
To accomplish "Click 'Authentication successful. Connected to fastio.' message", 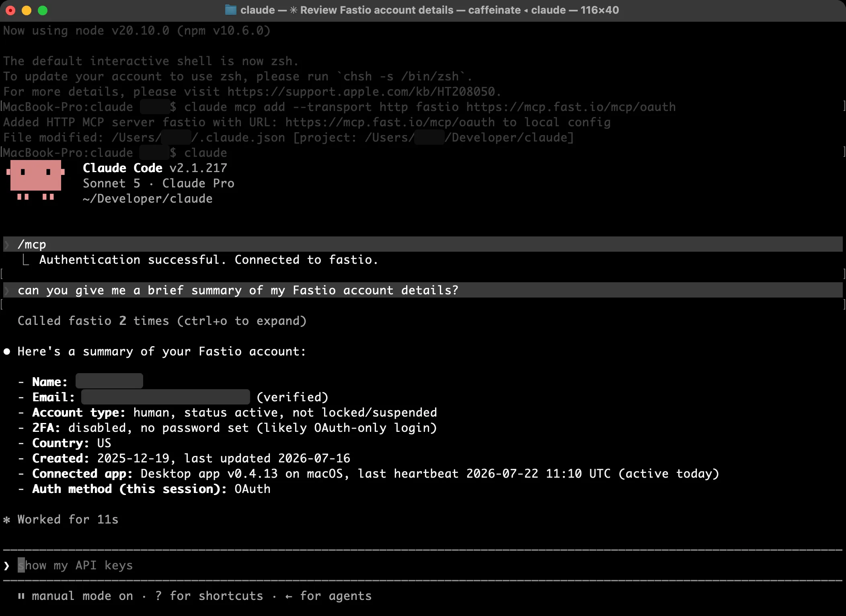I will pyautogui.click(x=209, y=260).
